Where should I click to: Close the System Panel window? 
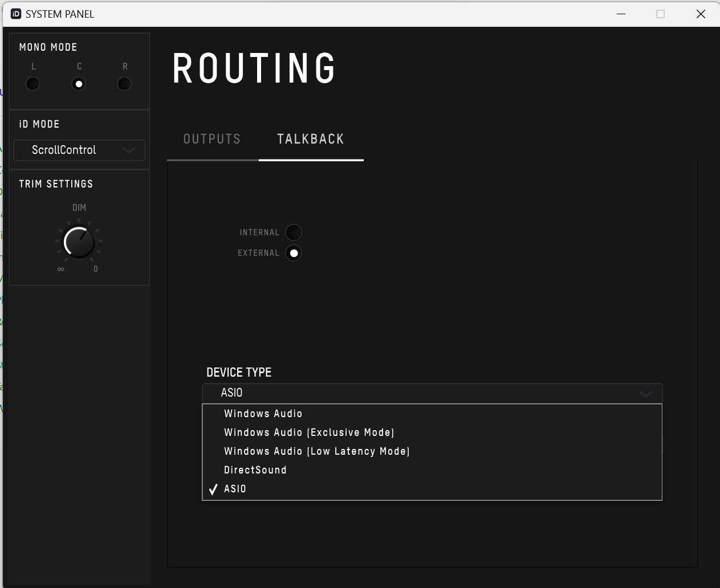pyautogui.click(x=701, y=14)
